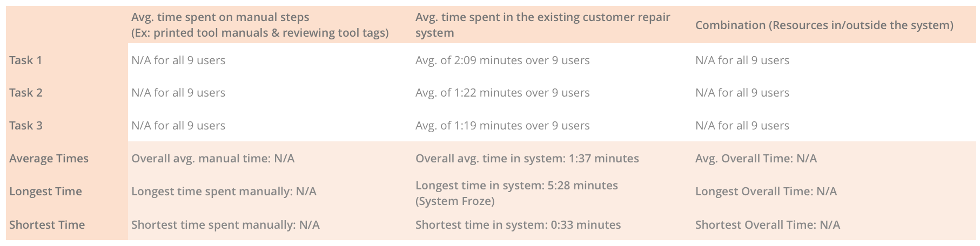
Task: Click shortest time in system 0:33 cell
Action: [x=518, y=225]
